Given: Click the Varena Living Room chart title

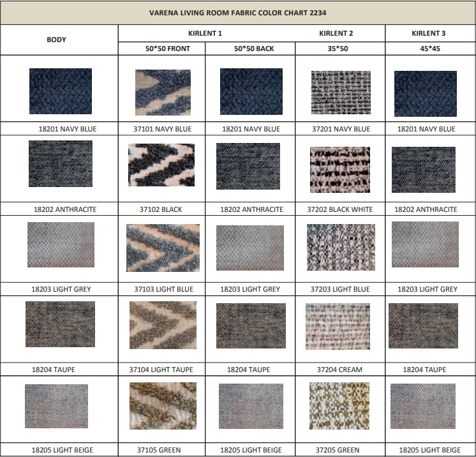Looking at the screenshot, I should pyautogui.click(x=238, y=12).
